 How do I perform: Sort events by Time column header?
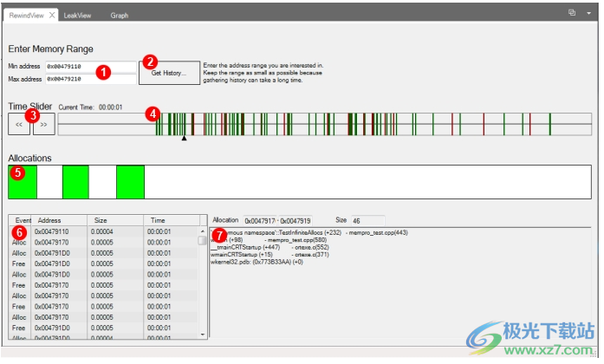tap(157, 221)
